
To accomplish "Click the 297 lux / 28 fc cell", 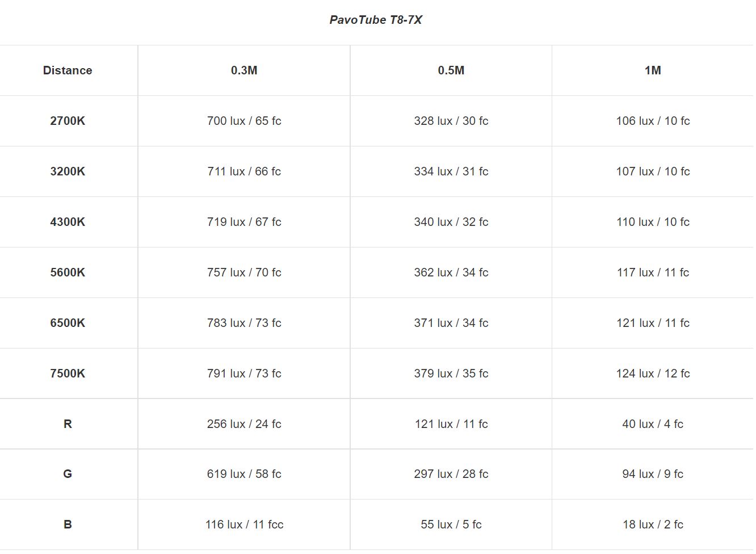I will click(x=451, y=474).
